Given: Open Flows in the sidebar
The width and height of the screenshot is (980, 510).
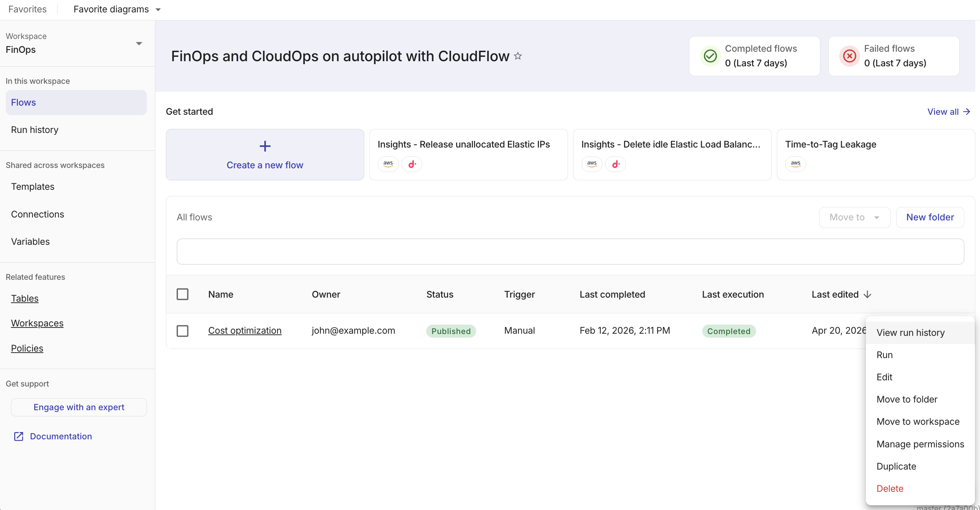Looking at the screenshot, I should (76, 103).
